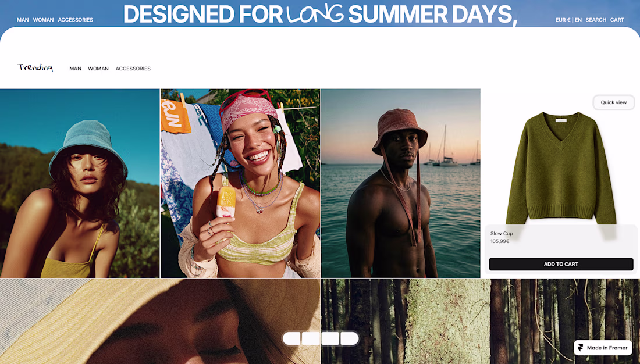This screenshot has width=640, height=364.
Task: Open ACCESSORIES in the top header
Action: [76, 20]
